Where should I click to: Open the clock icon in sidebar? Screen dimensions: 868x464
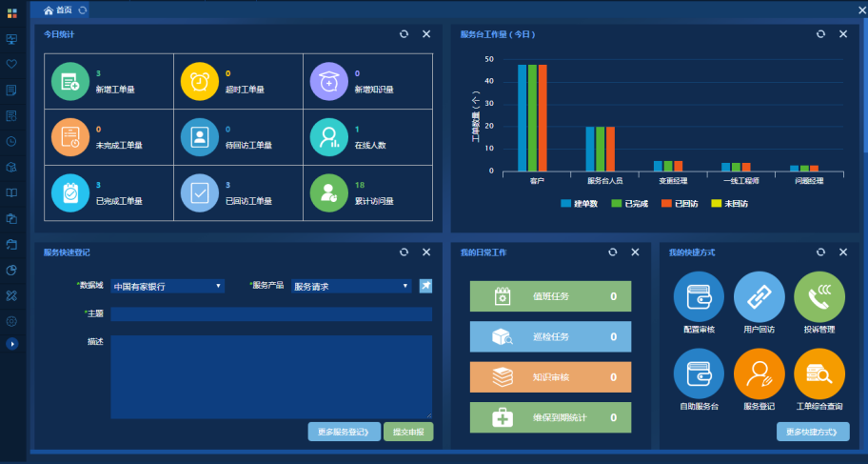11,141
